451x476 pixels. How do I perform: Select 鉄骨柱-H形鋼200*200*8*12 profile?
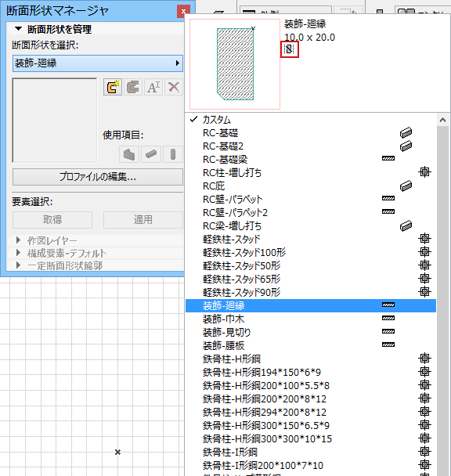pos(311,399)
